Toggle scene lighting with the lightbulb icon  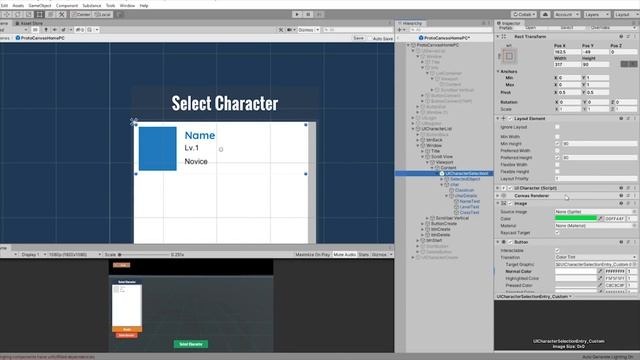pos(46,30)
